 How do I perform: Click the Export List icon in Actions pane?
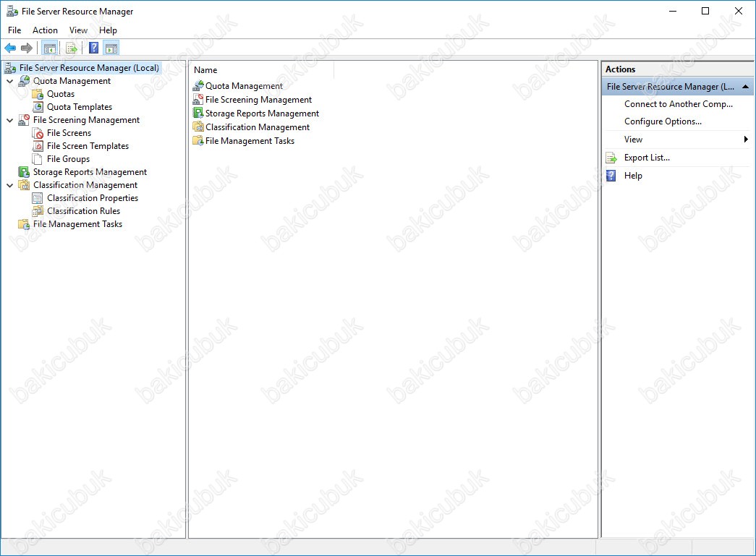(611, 158)
